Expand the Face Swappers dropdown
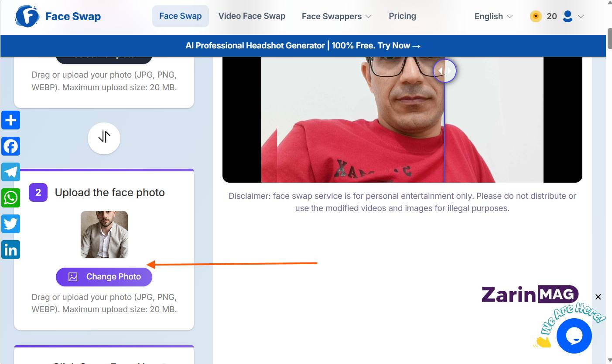The width and height of the screenshot is (612, 364). (336, 17)
